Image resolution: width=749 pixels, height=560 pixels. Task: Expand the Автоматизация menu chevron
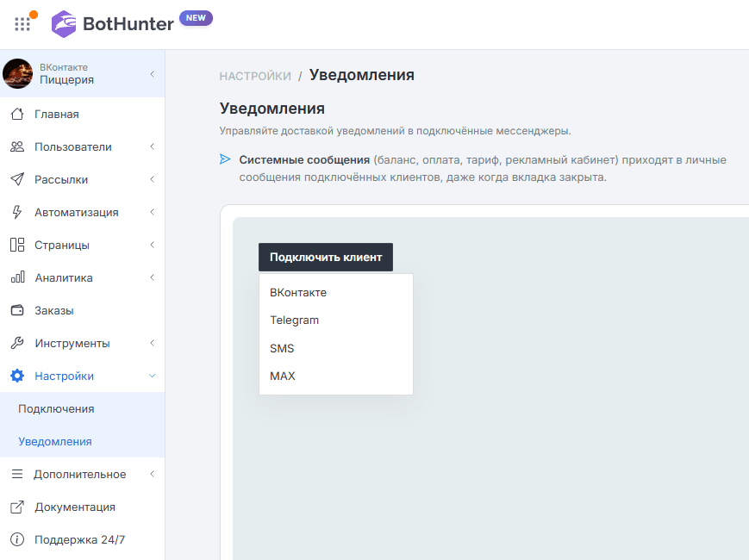click(152, 212)
